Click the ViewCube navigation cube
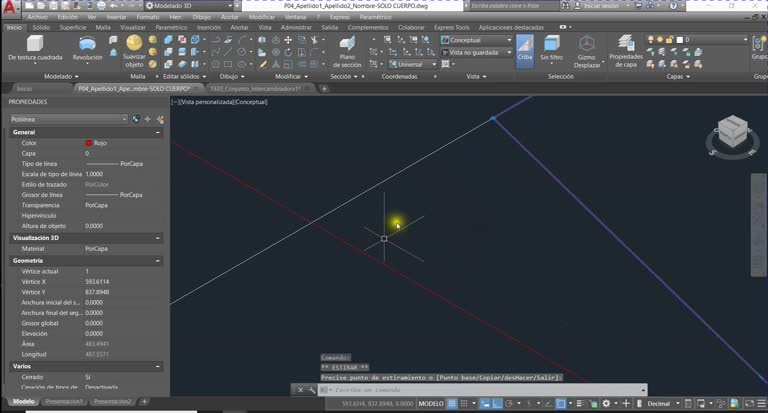 coord(732,131)
